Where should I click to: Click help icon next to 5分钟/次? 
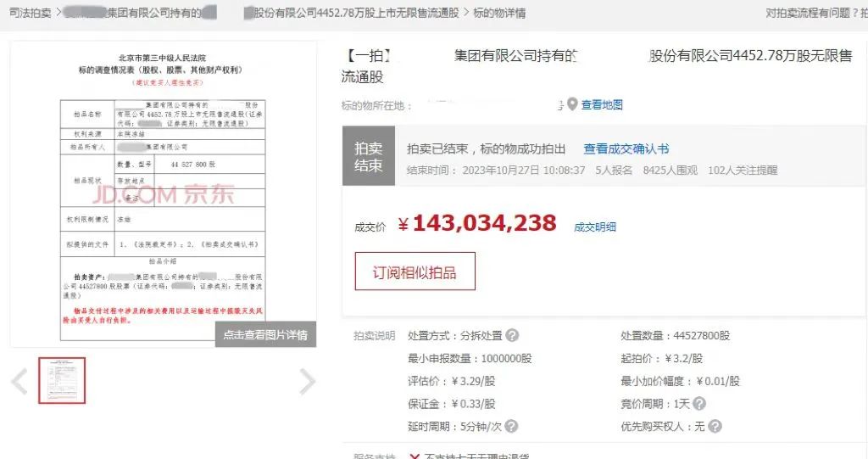511,427
